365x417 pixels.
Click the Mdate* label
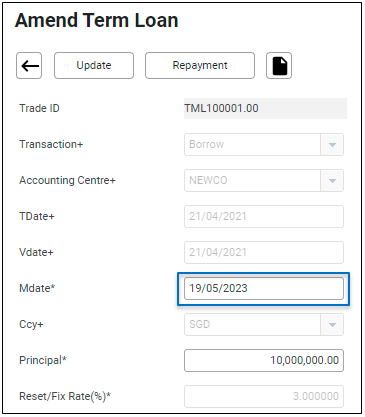(x=37, y=288)
